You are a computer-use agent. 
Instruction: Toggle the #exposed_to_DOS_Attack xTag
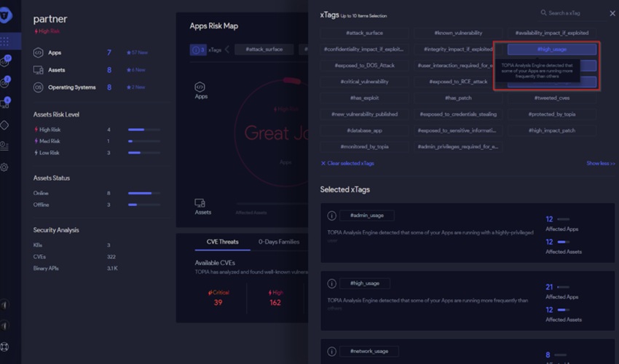tap(364, 66)
